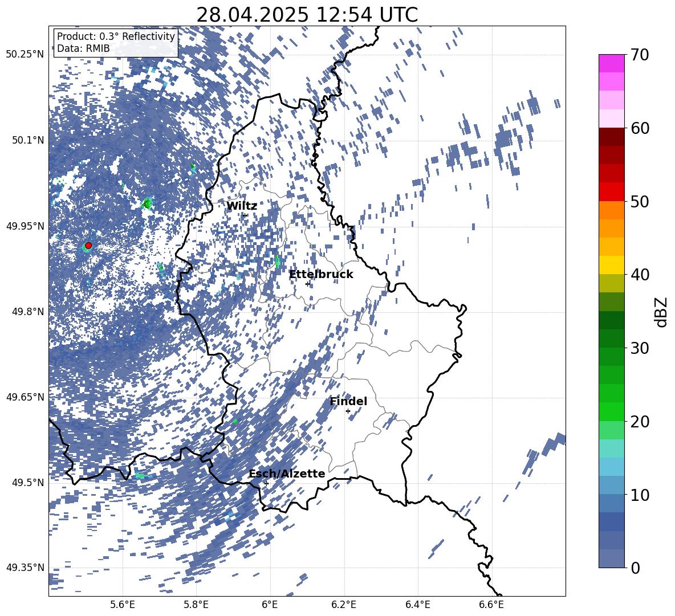Click the Wiltz cross marker

pos(245,215)
